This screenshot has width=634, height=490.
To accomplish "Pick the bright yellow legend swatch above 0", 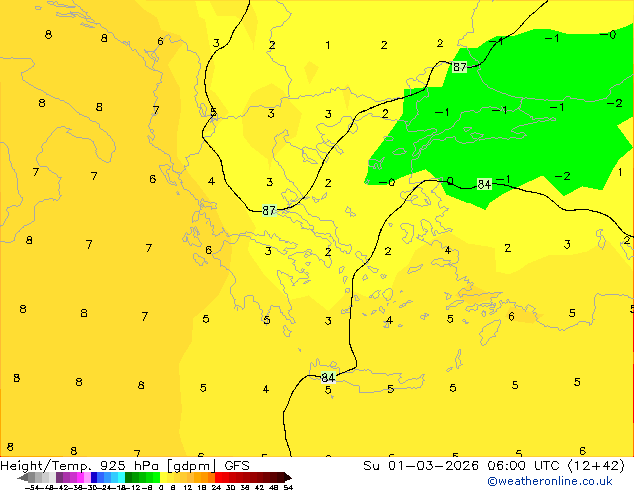I will [163, 477].
